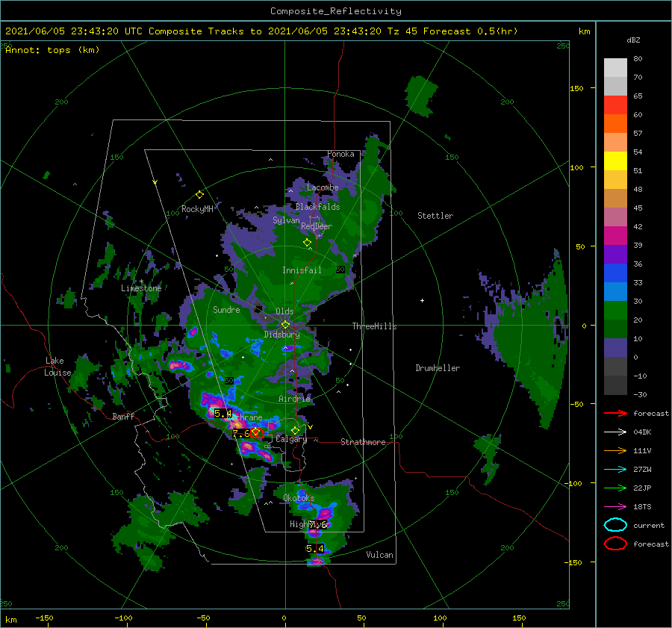
Task: Click the RedDeer city label
Action: 317,226
